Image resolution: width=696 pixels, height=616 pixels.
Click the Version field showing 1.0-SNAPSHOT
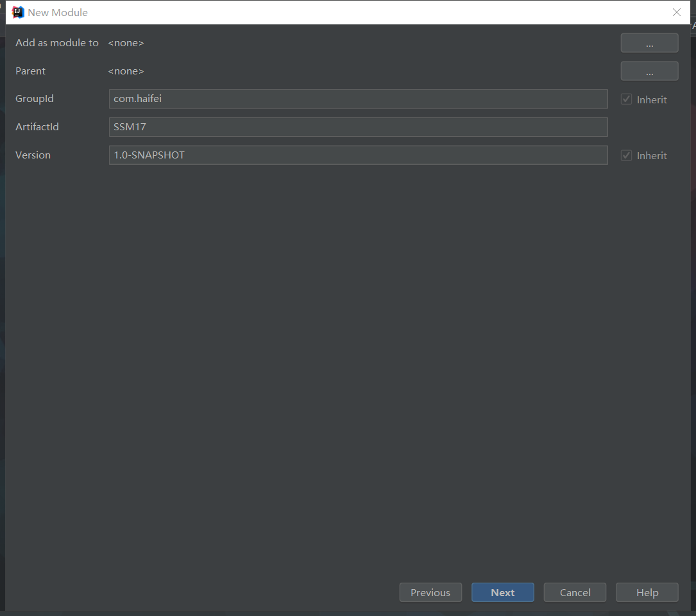click(x=358, y=155)
